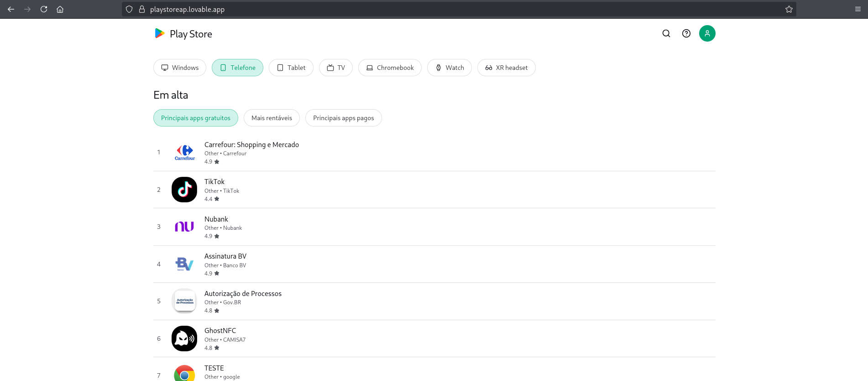Click TikTok's 4.4 star rating
Viewport: 868px width, 381px height.
pos(212,199)
